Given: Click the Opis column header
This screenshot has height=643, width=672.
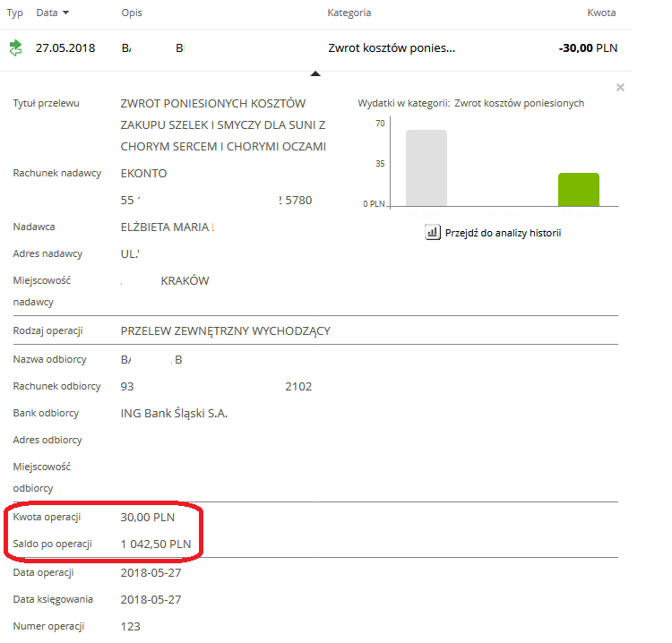Looking at the screenshot, I should [x=132, y=13].
